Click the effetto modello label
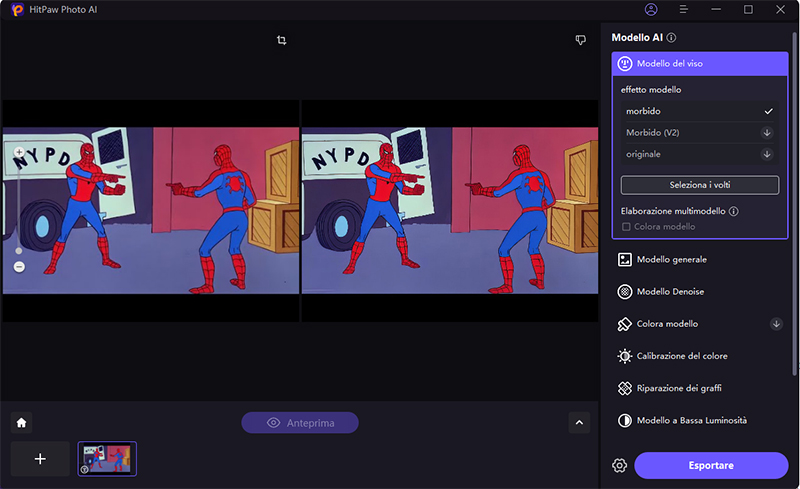This screenshot has height=489, width=800. 651,90
